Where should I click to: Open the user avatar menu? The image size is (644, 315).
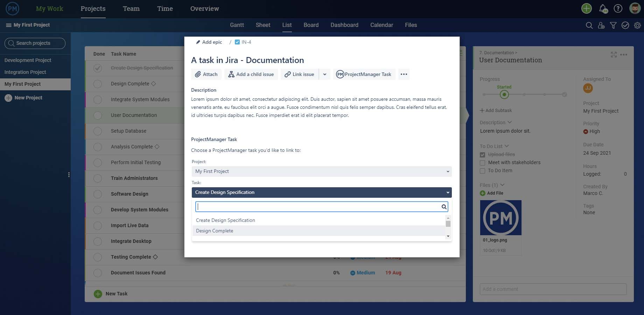(635, 8)
